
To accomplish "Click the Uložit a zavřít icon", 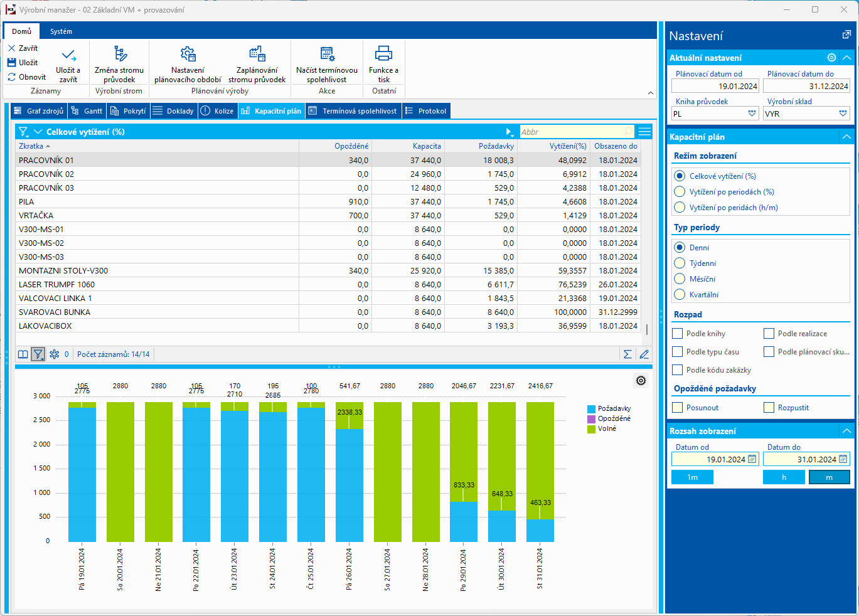I will [x=68, y=55].
